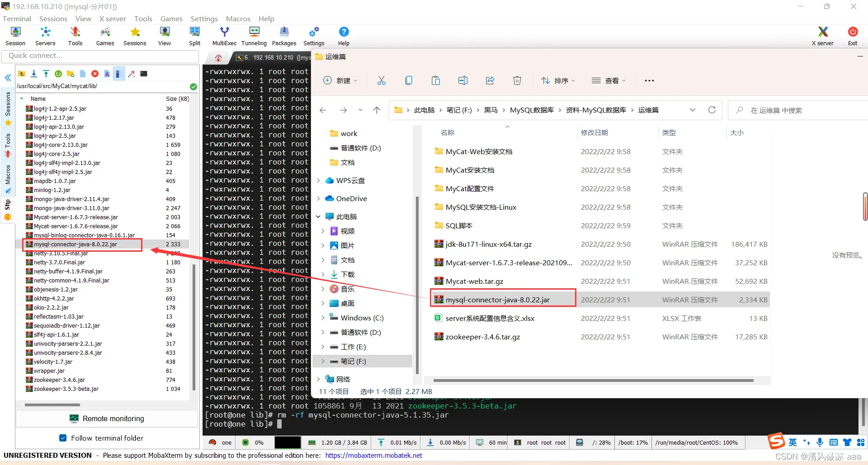Click the Explorer back arrow button
The image size is (868, 465).
pyautogui.click(x=323, y=110)
